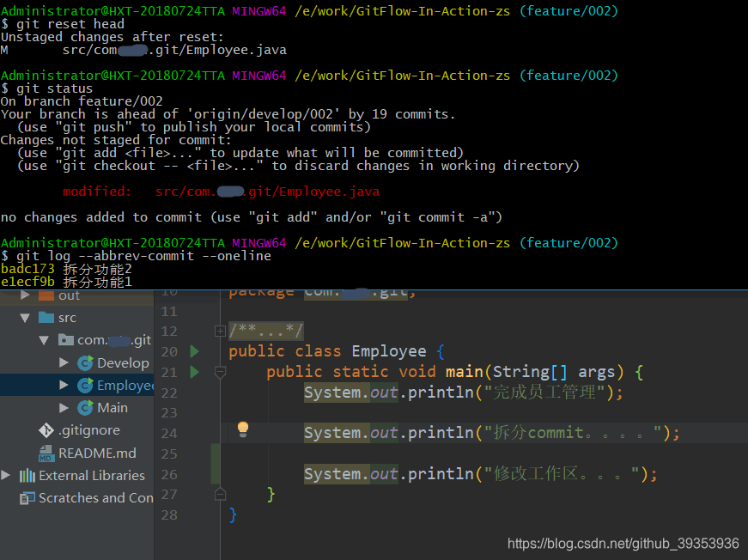Click the println string "完成员工管理"
This screenshot has height=560, width=748.
[x=545, y=393]
